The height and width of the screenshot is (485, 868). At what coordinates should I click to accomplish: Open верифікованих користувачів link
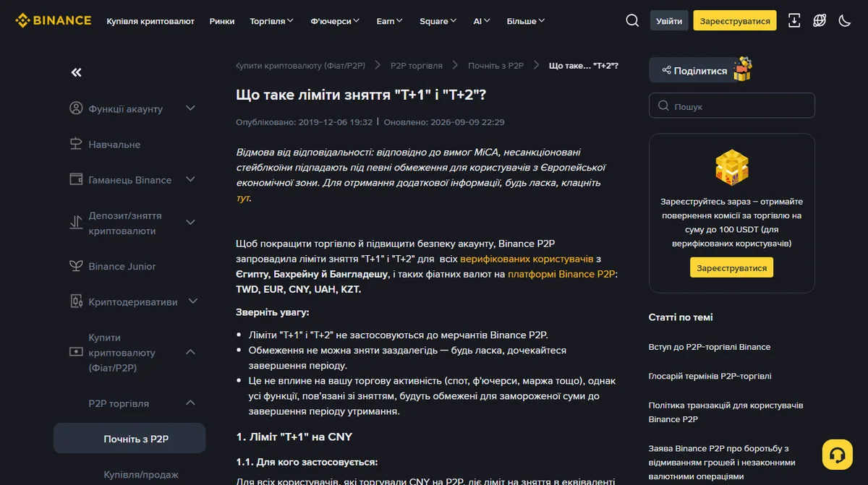(x=527, y=258)
